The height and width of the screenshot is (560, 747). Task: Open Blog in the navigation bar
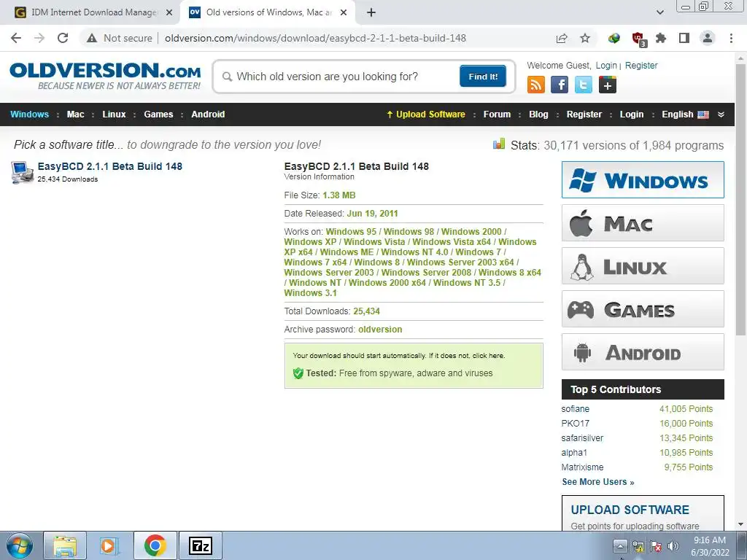click(538, 114)
